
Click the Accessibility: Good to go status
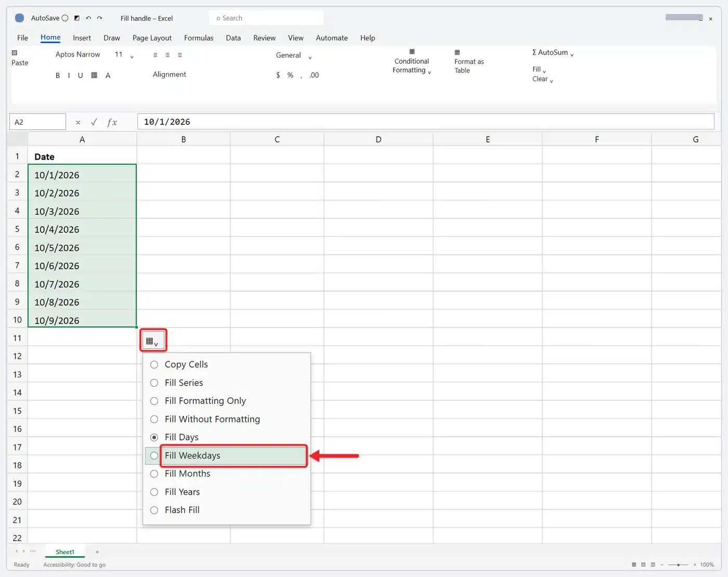coord(74,565)
